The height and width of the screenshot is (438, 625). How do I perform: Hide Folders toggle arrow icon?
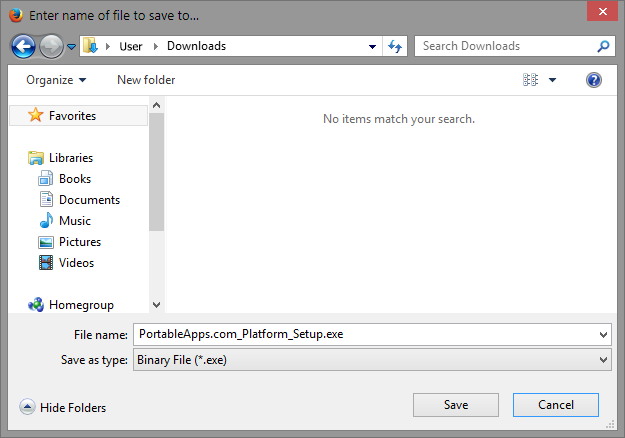(x=27, y=407)
